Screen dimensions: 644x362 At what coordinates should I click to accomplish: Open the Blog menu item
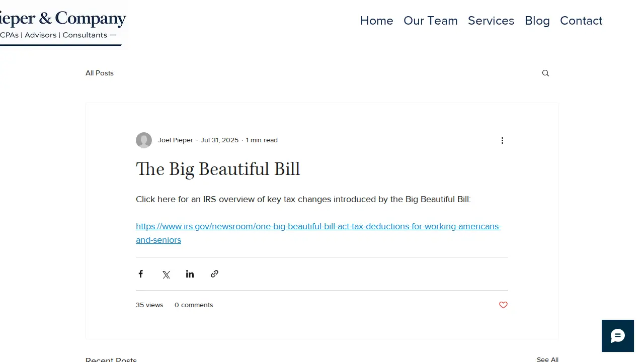537,21
